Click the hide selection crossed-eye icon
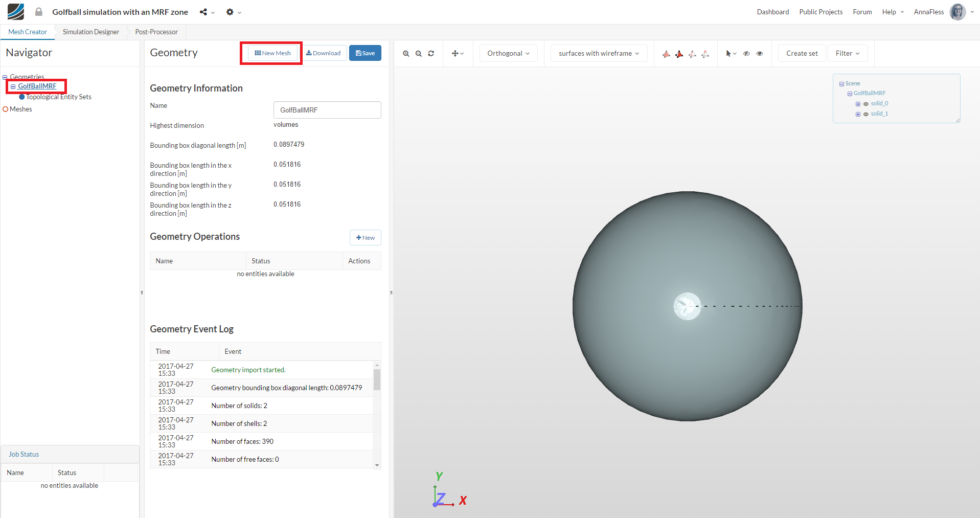Image resolution: width=980 pixels, height=518 pixels. click(x=746, y=54)
